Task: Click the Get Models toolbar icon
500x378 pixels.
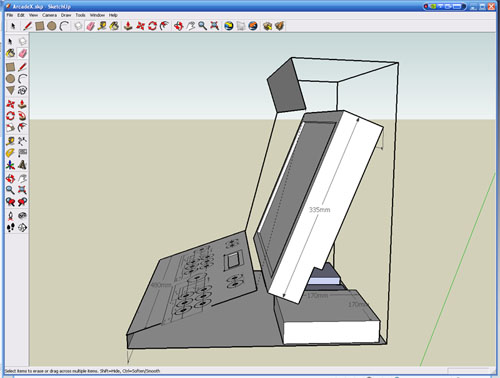Action: (x=267, y=26)
